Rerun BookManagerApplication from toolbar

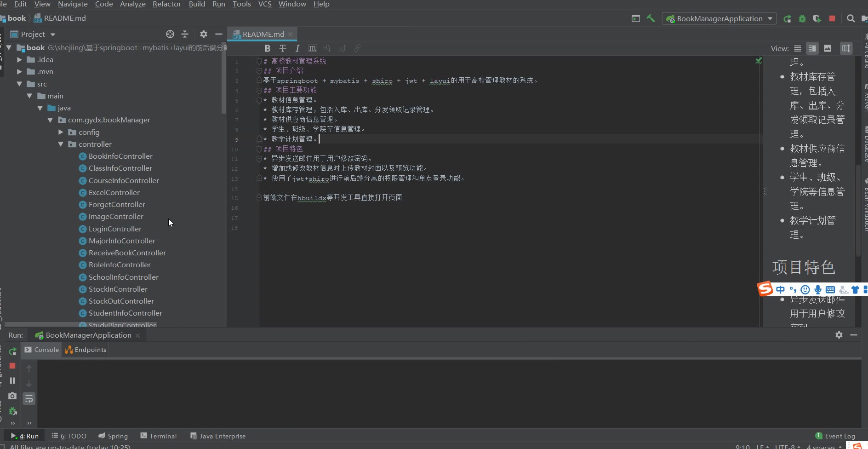[788, 18]
